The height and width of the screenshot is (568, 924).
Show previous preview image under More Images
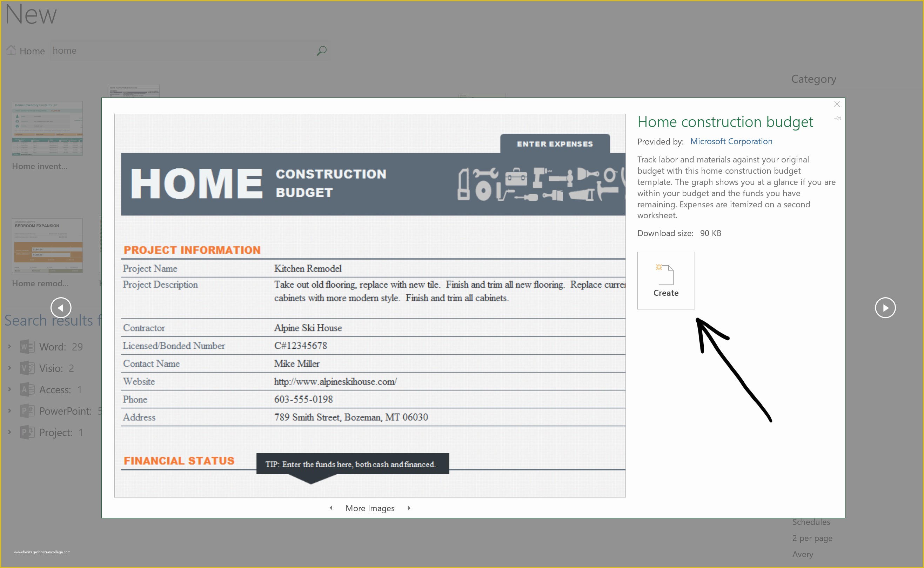pyautogui.click(x=331, y=508)
